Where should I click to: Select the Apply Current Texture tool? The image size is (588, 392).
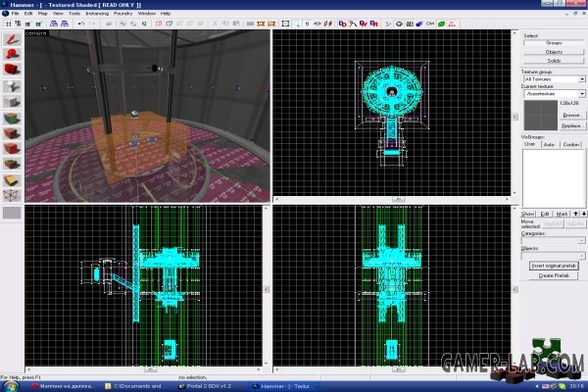[x=12, y=134]
